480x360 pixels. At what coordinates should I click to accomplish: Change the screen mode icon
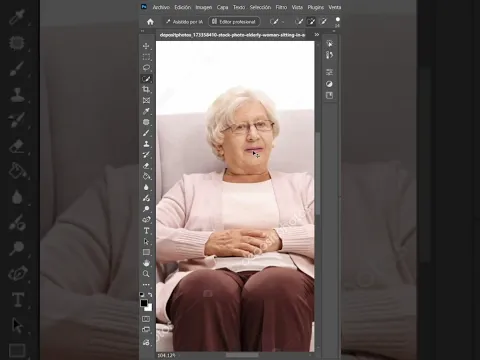pos(146,330)
